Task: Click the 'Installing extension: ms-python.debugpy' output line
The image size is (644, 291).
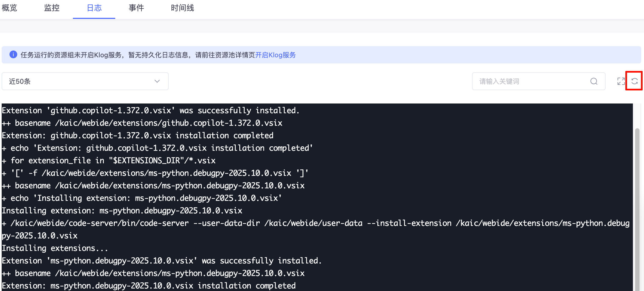Action: [x=122, y=210]
